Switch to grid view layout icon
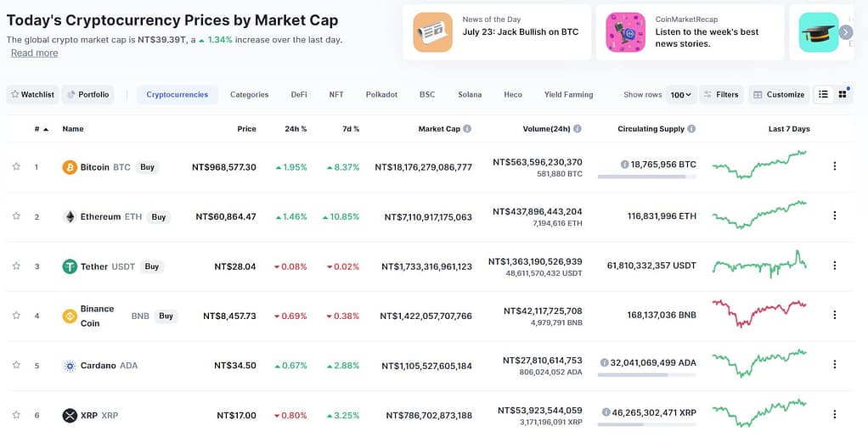 pyautogui.click(x=843, y=94)
